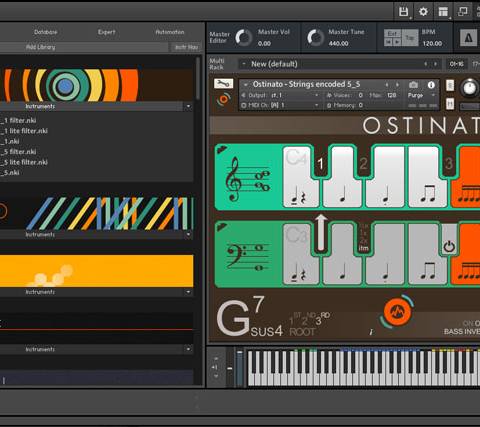Open instrument editor with wrench icon

(223, 83)
